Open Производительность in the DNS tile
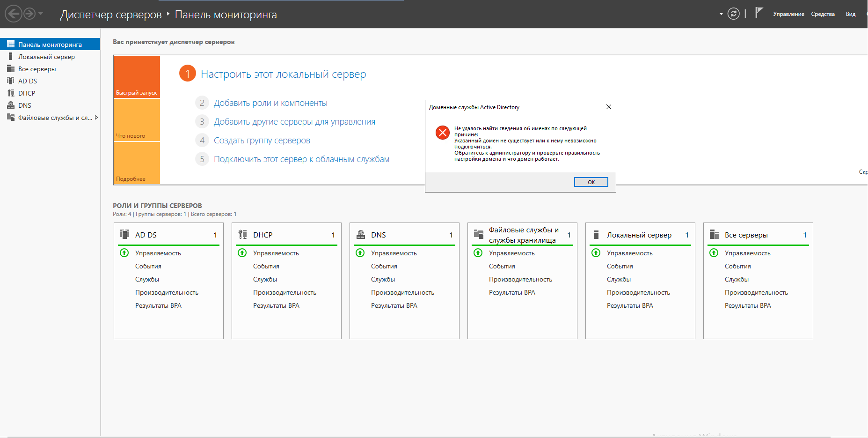 point(402,292)
